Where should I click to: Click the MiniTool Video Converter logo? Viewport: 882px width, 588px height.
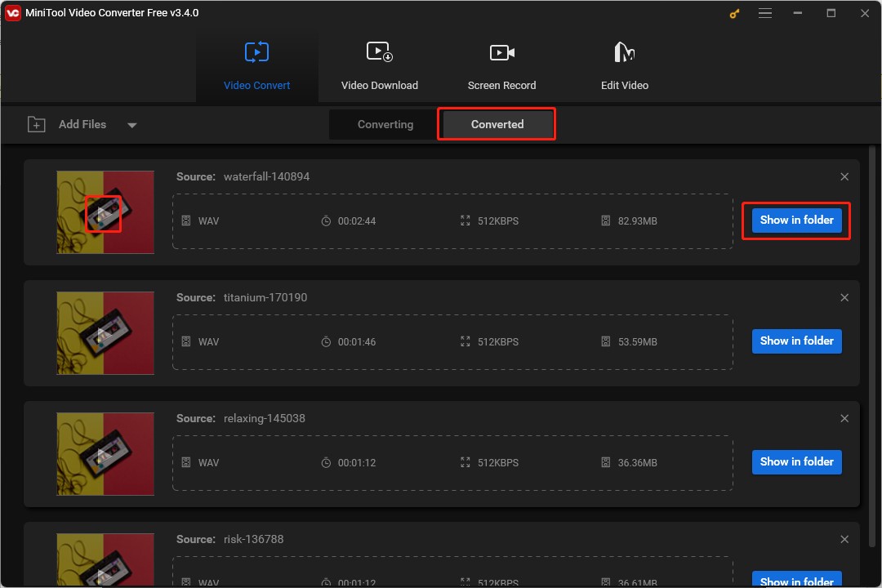click(x=12, y=12)
